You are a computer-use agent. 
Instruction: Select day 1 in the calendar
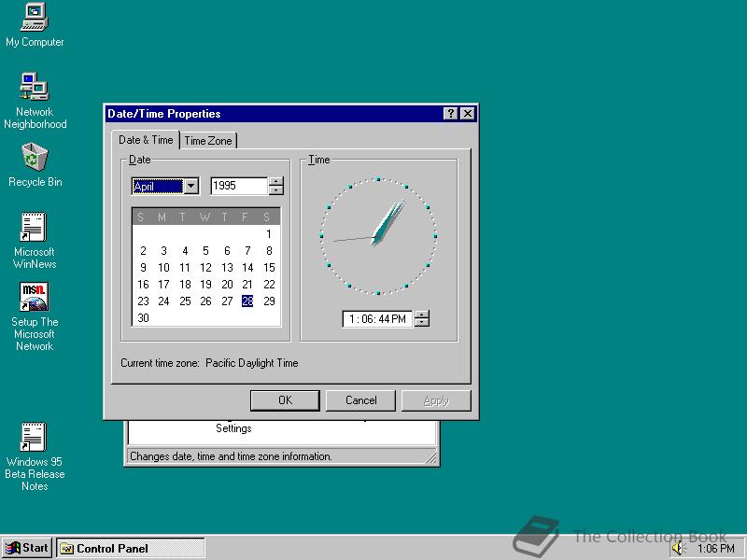coord(269,234)
